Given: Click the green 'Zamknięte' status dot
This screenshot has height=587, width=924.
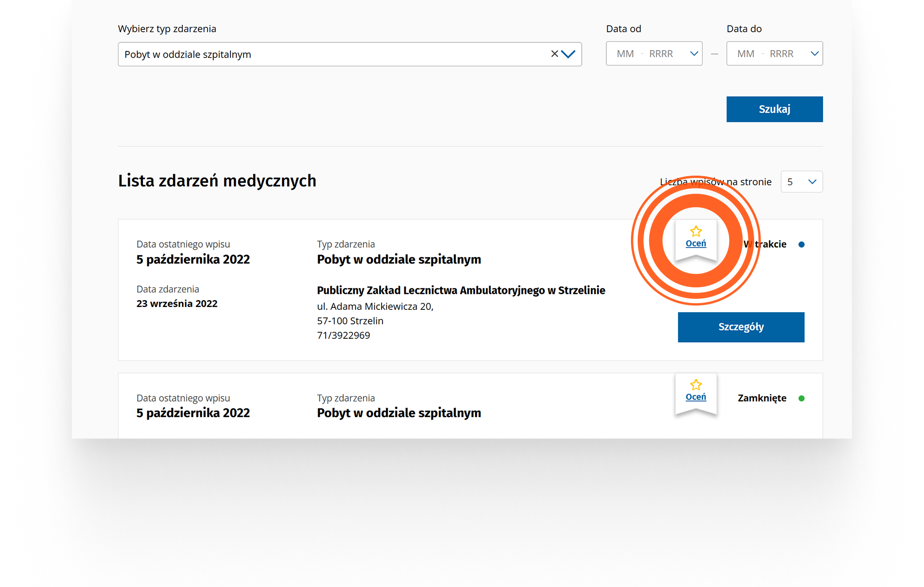Looking at the screenshot, I should [801, 398].
